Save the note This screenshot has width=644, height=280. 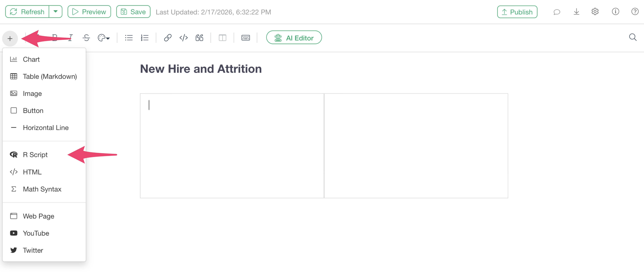(133, 12)
